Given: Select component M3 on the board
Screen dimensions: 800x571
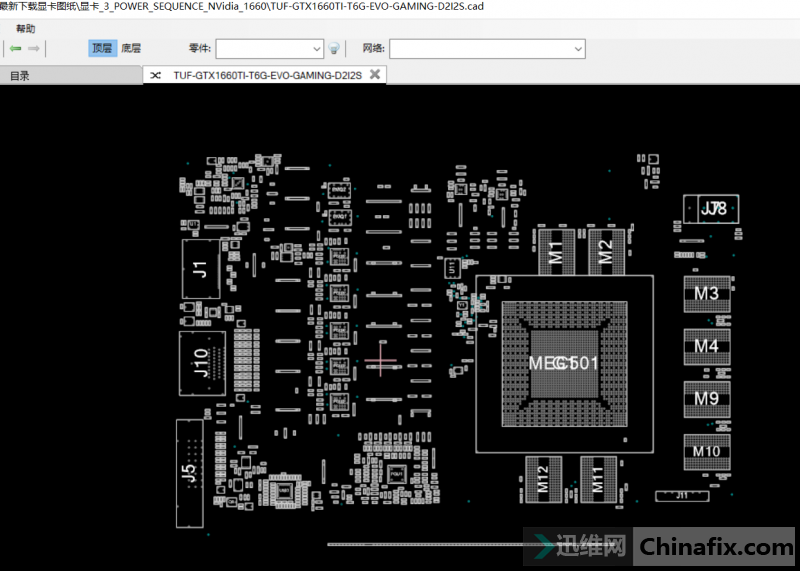Looking at the screenshot, I should 706,293.
